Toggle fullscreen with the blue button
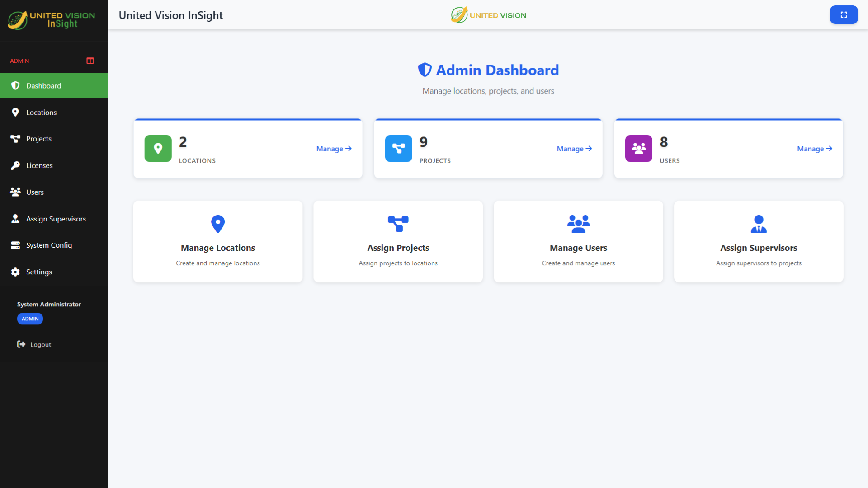The height and width of the screenshot is (488, 868). (844, 15)
